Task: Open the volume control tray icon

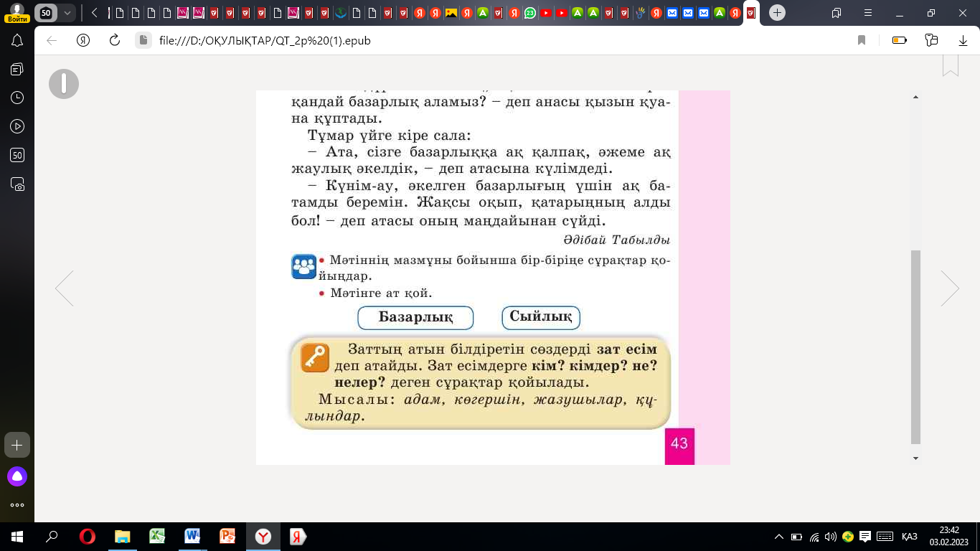Action: pyautogui.click(x=831, y=537)
